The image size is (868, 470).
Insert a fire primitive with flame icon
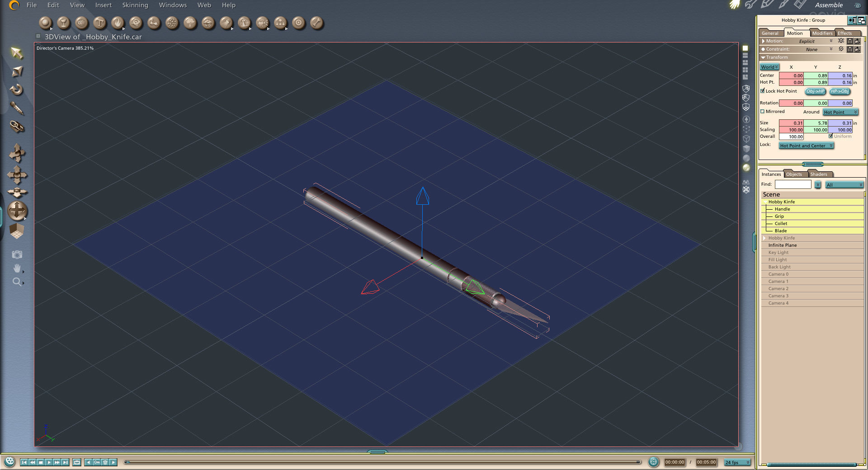tap(118, 23)
